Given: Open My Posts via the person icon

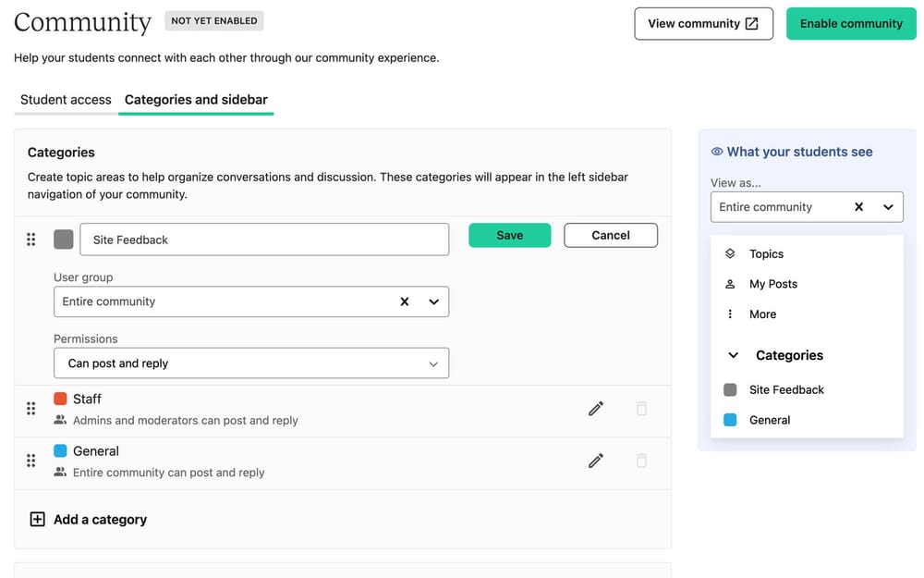Looking at the screenshot, I should 731,284.
